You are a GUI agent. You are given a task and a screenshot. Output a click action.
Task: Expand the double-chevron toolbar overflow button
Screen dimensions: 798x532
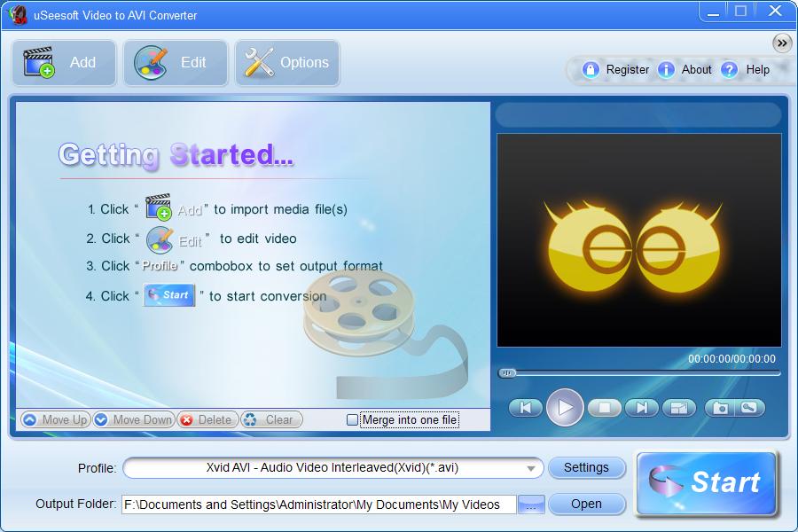pos(782,43)
